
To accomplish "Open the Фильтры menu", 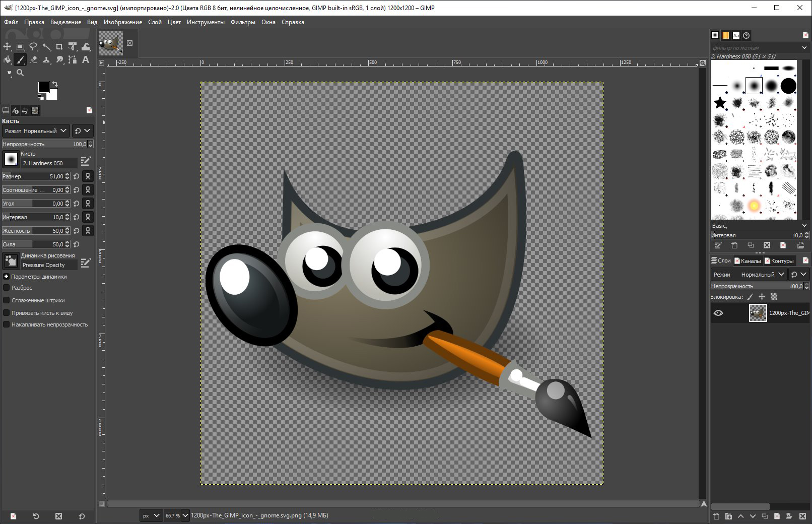I will pyautogui.click(x=243, y=22).
